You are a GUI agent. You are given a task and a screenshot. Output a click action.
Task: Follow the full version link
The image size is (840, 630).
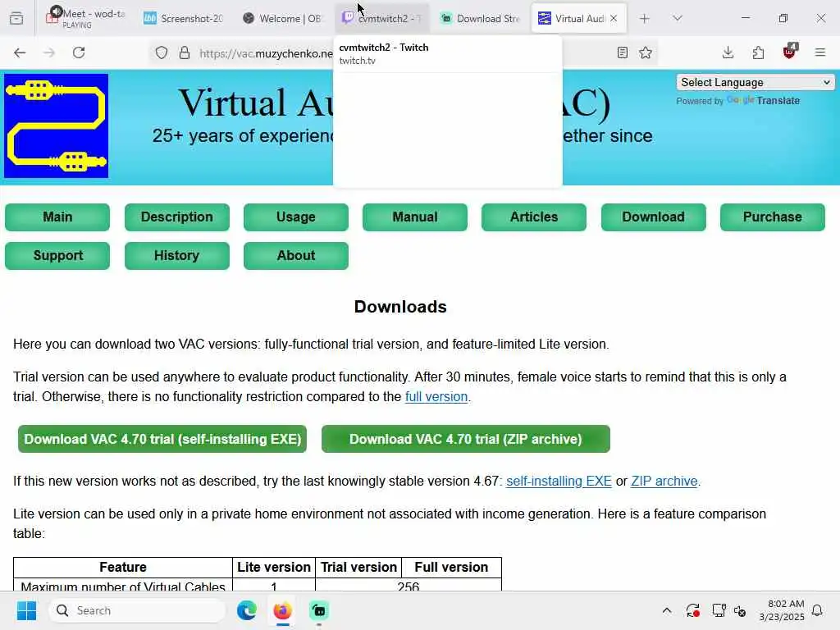tap(436, 397)
